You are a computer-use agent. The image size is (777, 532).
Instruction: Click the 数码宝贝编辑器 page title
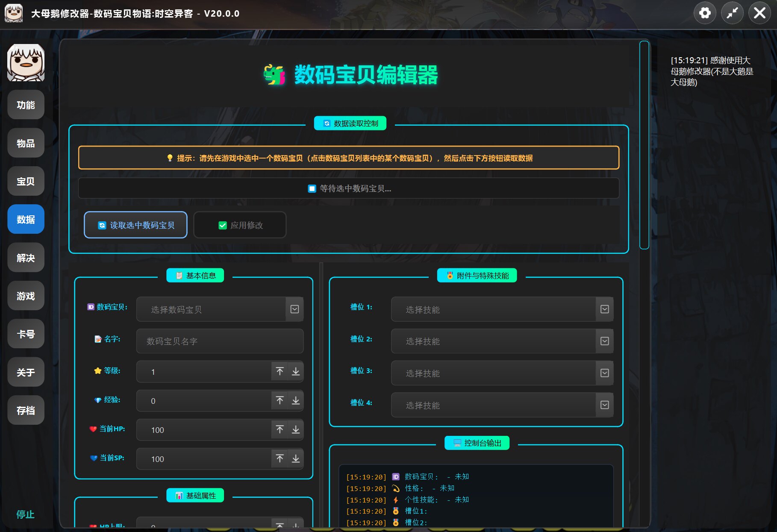click(350, 74)
